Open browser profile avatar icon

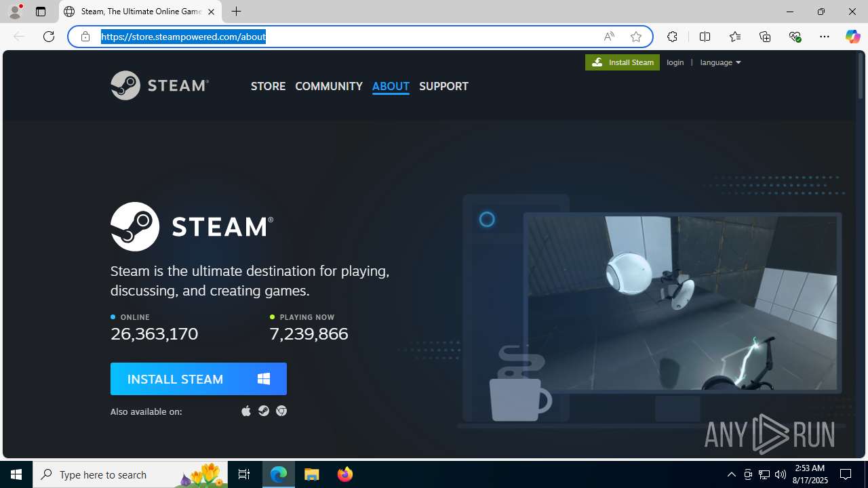point(15,12)
